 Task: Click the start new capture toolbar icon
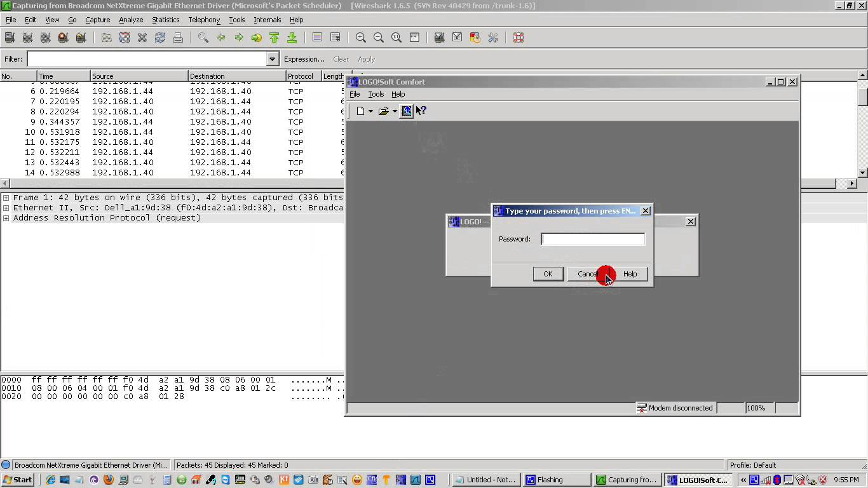[45, 37]
